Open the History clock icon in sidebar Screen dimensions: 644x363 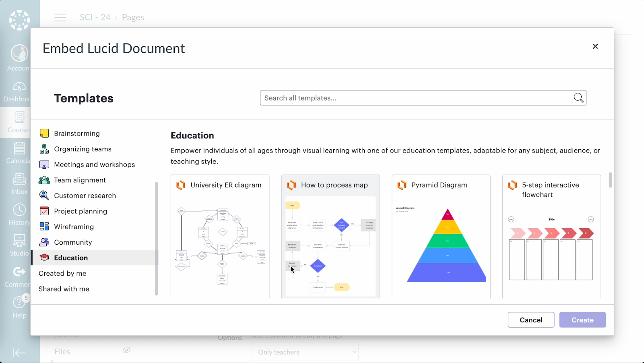pos(19,210)
